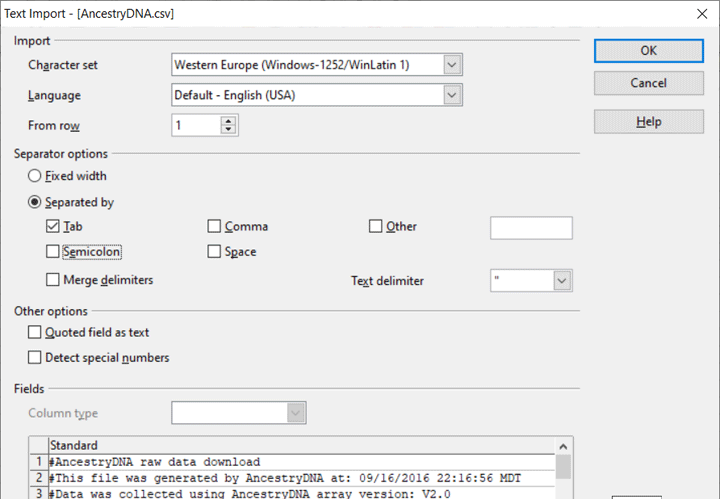Click row number 1 in the preview
720x499 pixels.
tap(39, 462)
